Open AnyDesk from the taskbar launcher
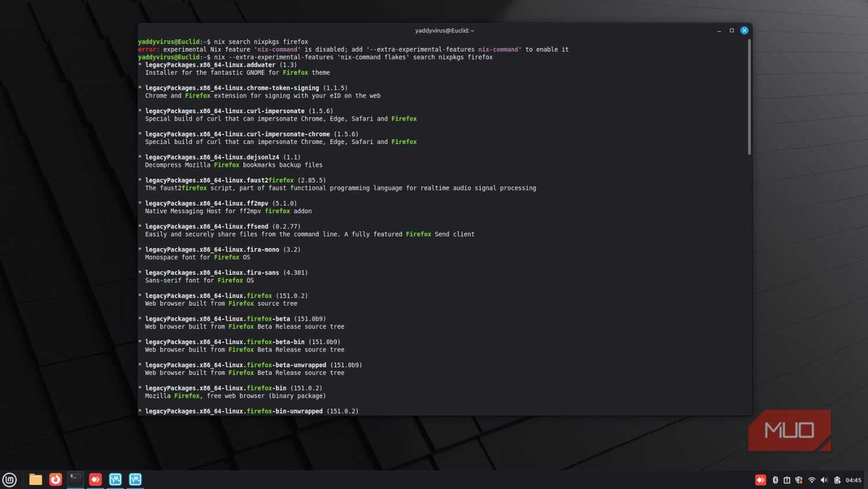The width and height of the screenshot is (868, 489). tap(96, 479)
